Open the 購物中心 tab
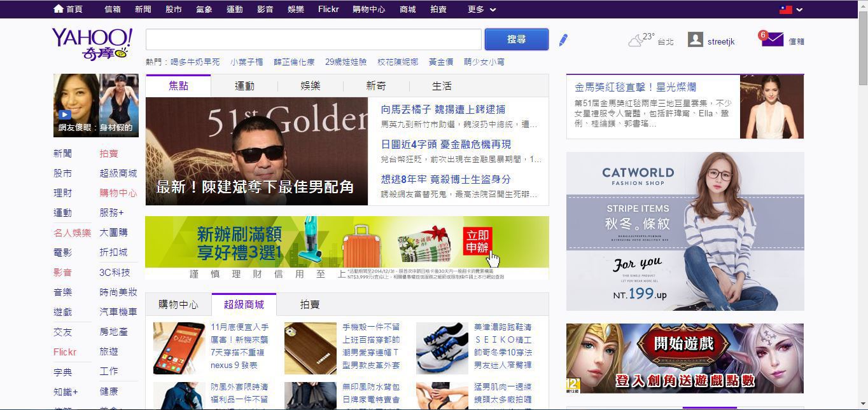Screen dimensions: 868x410 click(x=178, y=304)
